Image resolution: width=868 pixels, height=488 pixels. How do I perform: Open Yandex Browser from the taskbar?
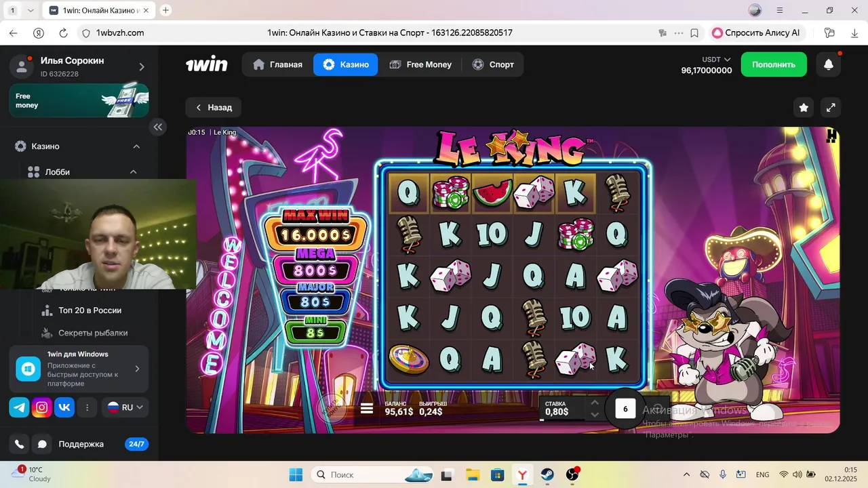523,474
